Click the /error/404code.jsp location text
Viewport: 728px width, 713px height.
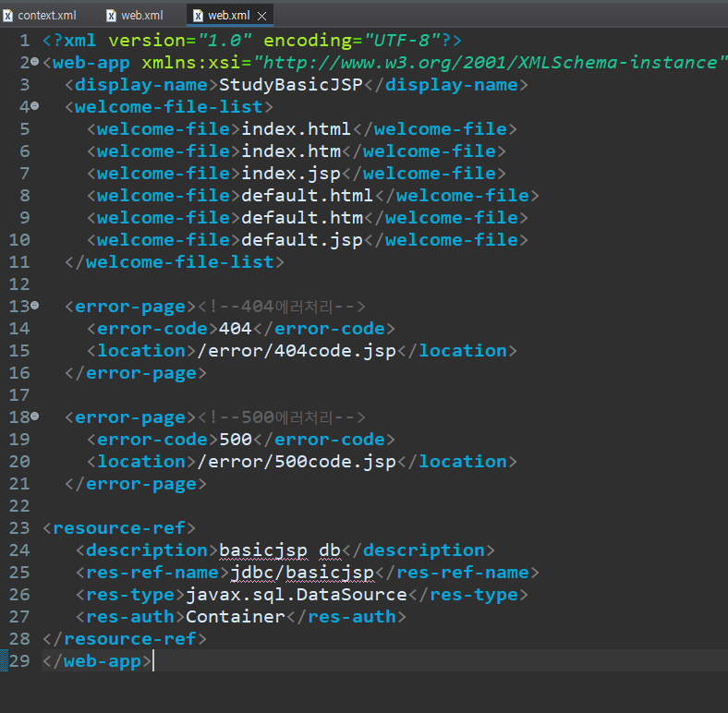[297, 351]
